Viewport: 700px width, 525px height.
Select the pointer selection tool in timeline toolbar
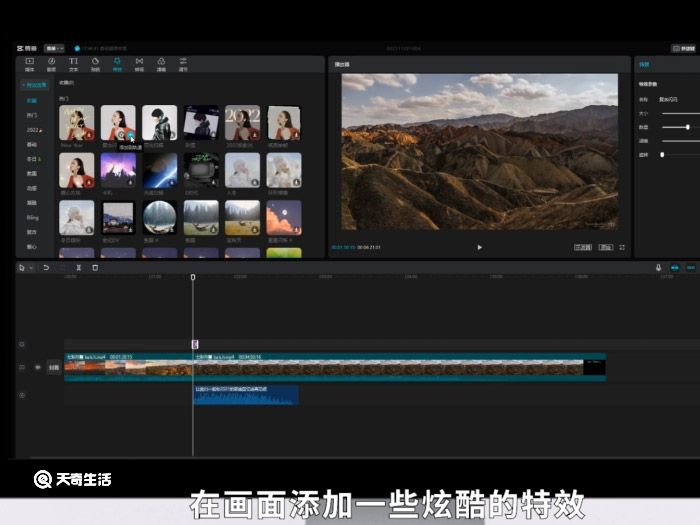21,268
